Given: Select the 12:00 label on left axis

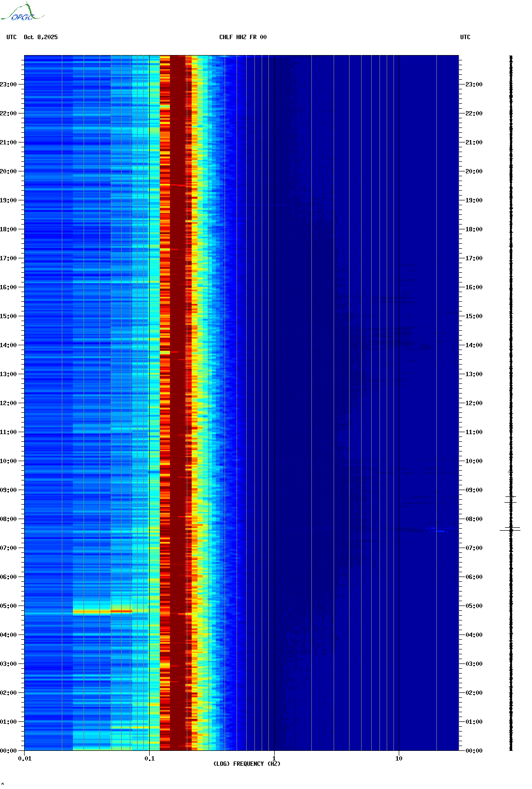Looking at the screenshot, I should [x=8, y=403].
